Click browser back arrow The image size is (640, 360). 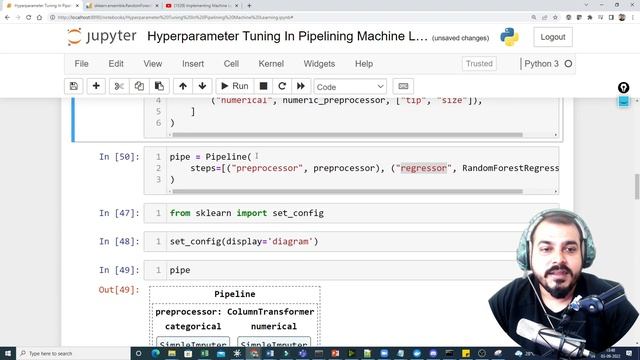[7, 18]
